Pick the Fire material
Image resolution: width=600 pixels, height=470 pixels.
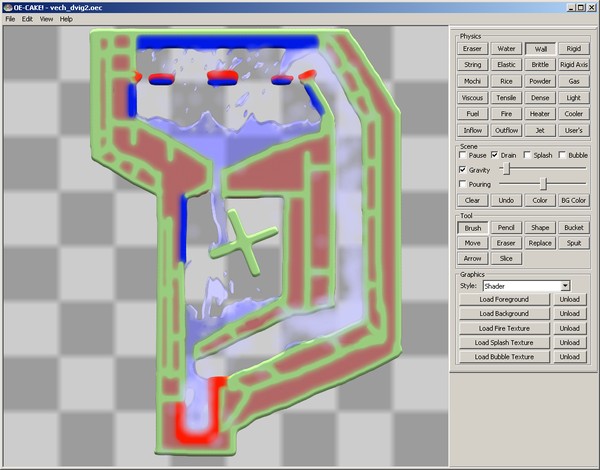(507, 113)
